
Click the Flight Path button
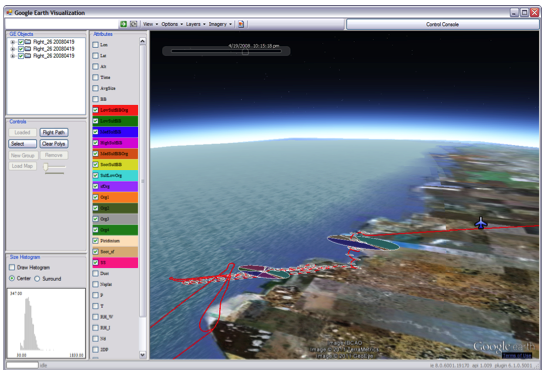click(54, 132)
